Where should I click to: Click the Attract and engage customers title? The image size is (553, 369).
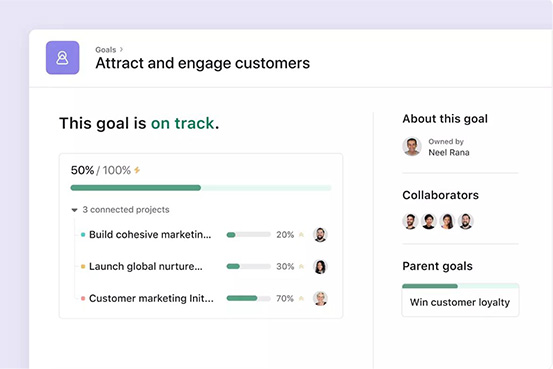pos(202,63)
